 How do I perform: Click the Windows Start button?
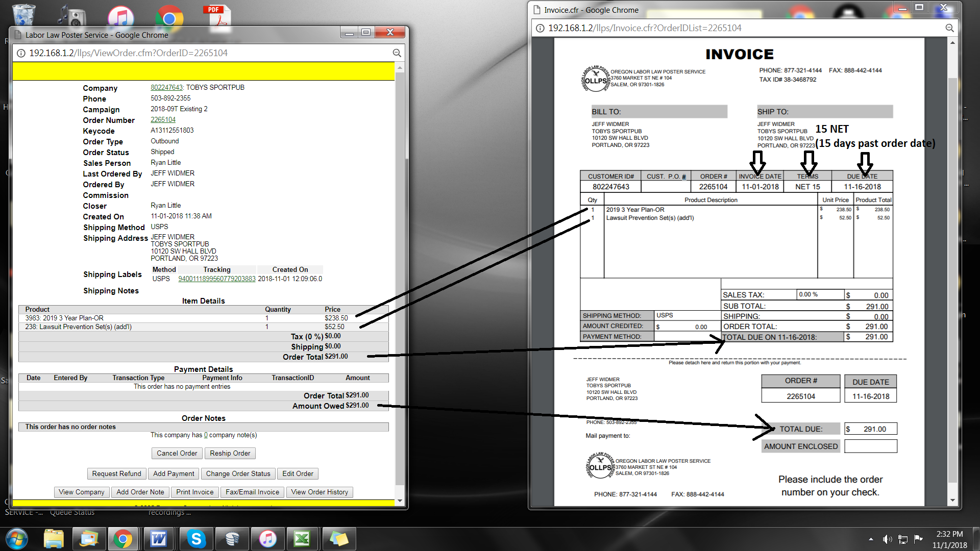(16, 539)
